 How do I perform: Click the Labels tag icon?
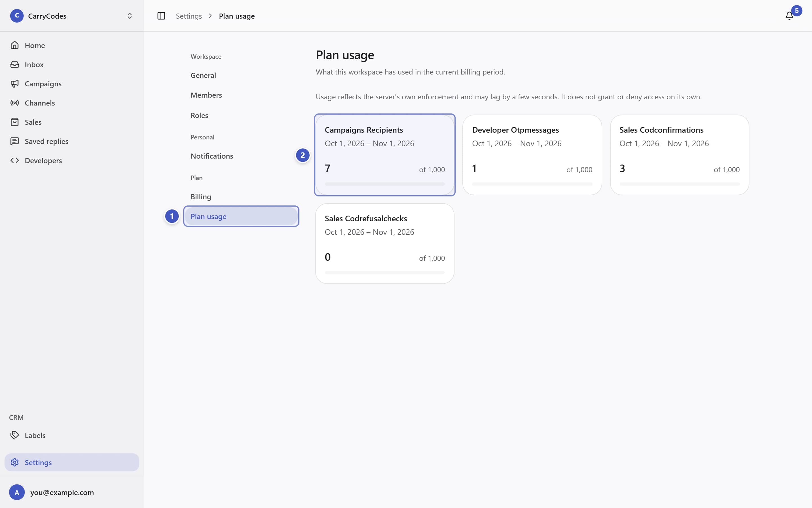pyautogui.click(x=14, y=435)
